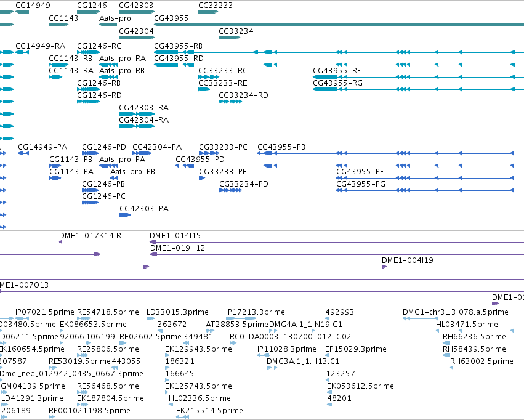The height and width of the screenshot is (420, 524).
Task: Click the CG1246 gene label
Action: coord(92,6)
